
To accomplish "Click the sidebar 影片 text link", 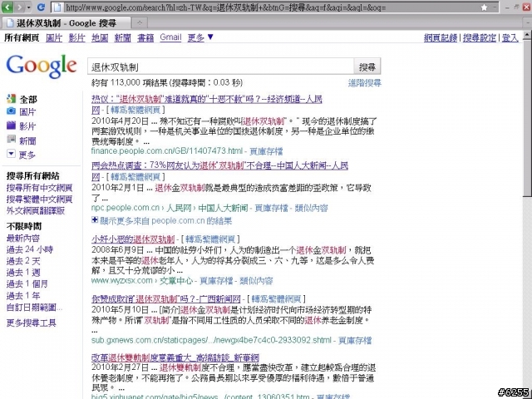I will click(27, 126).
